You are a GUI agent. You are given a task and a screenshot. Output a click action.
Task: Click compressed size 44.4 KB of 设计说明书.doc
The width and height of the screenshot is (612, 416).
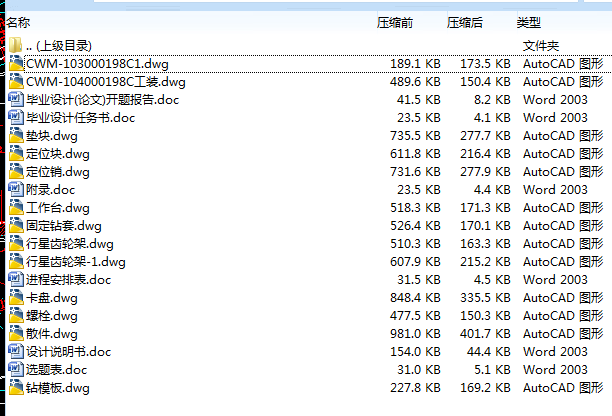(x=489, y=352)
